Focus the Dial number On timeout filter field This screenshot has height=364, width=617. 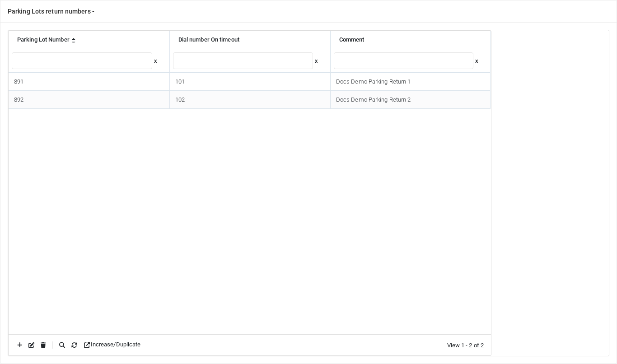[243, 61]
